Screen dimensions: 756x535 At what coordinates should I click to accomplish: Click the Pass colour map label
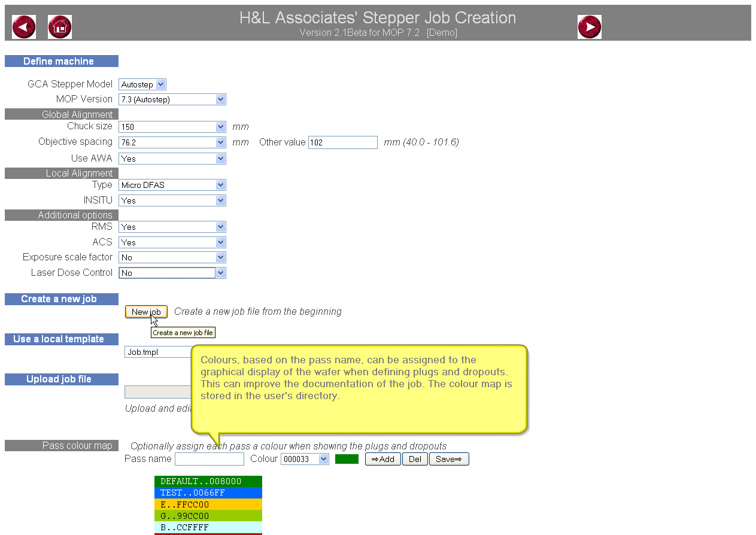pos(62,446)
